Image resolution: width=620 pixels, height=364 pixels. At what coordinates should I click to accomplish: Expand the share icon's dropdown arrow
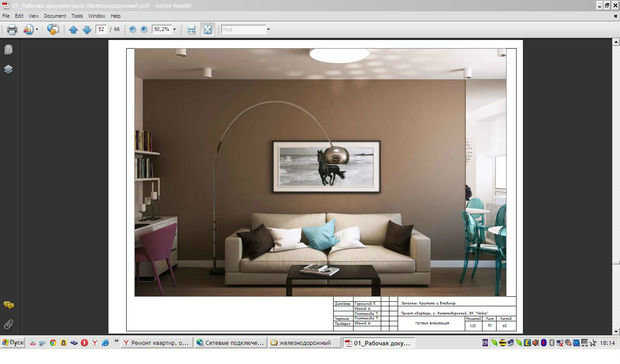[x=37, y=30]
